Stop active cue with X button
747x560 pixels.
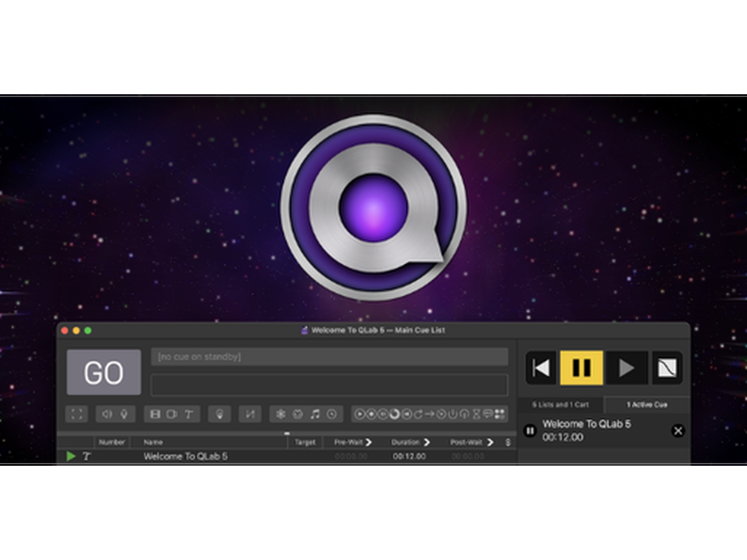tap(678, 431)
